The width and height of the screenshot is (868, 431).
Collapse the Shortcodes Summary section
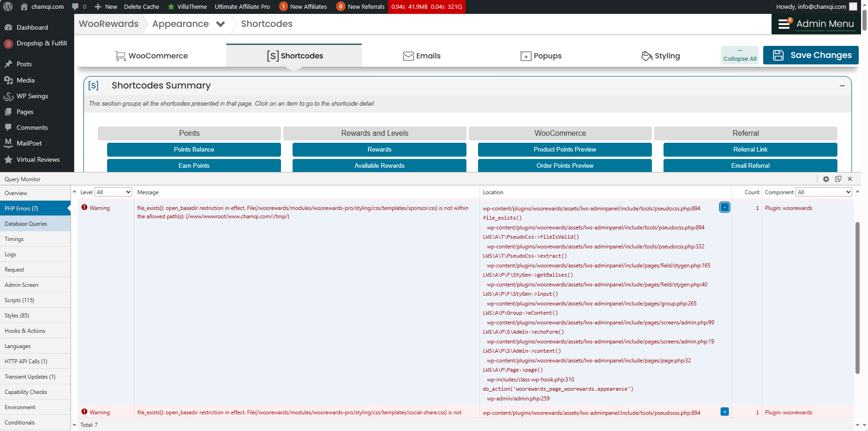(x=842, y=86)
